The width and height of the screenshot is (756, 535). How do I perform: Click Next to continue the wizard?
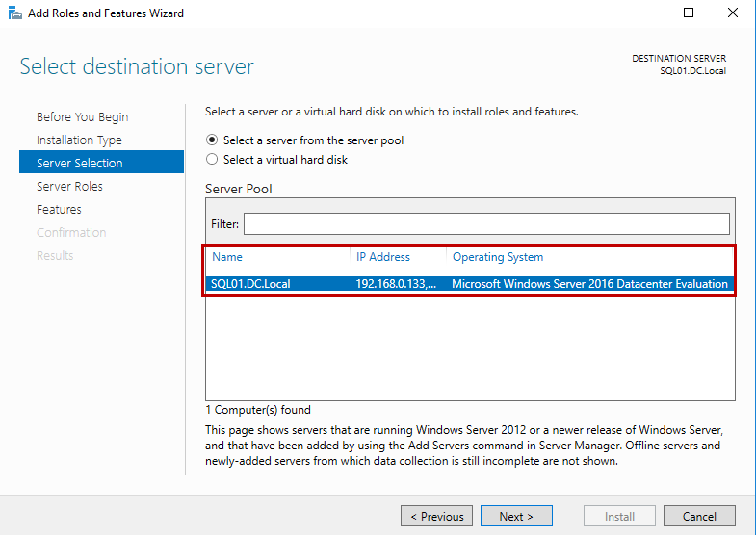tap(516, 517)
